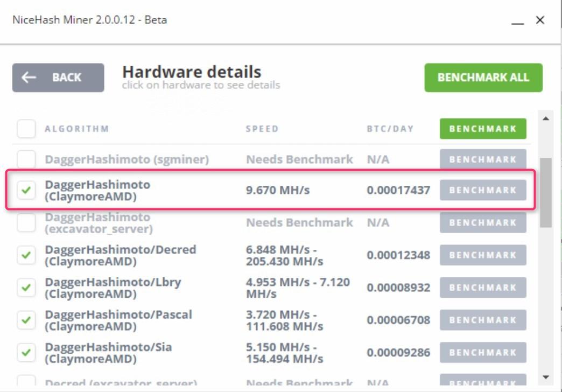This screenshot has height=392, width=562.
Task: Benchmark the DaggerHashimoto/Sia row
Action: 483,353
